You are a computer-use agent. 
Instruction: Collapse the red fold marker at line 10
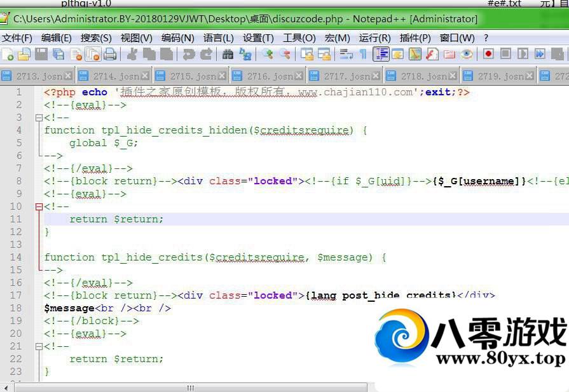click(39, 206)
